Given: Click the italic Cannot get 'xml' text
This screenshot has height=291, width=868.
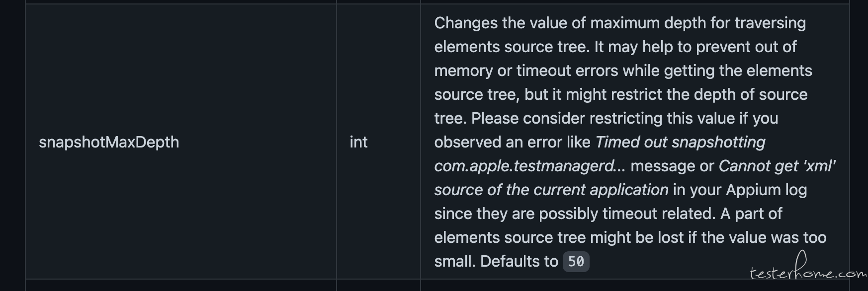Looking at the screenshot, I should click(x=777, y=166).
